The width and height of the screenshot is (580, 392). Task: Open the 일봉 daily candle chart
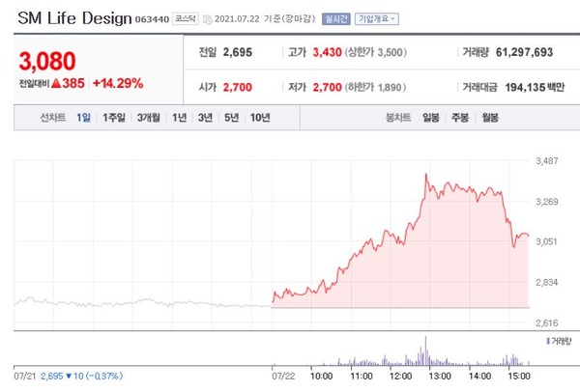[431, 118]
